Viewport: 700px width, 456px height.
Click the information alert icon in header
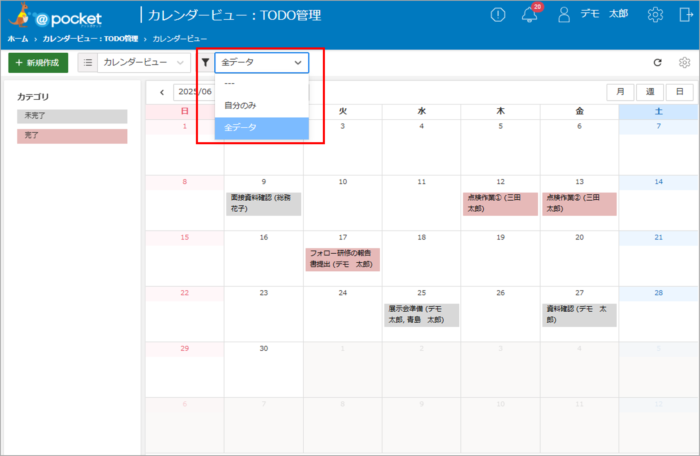tap(498, 15)
